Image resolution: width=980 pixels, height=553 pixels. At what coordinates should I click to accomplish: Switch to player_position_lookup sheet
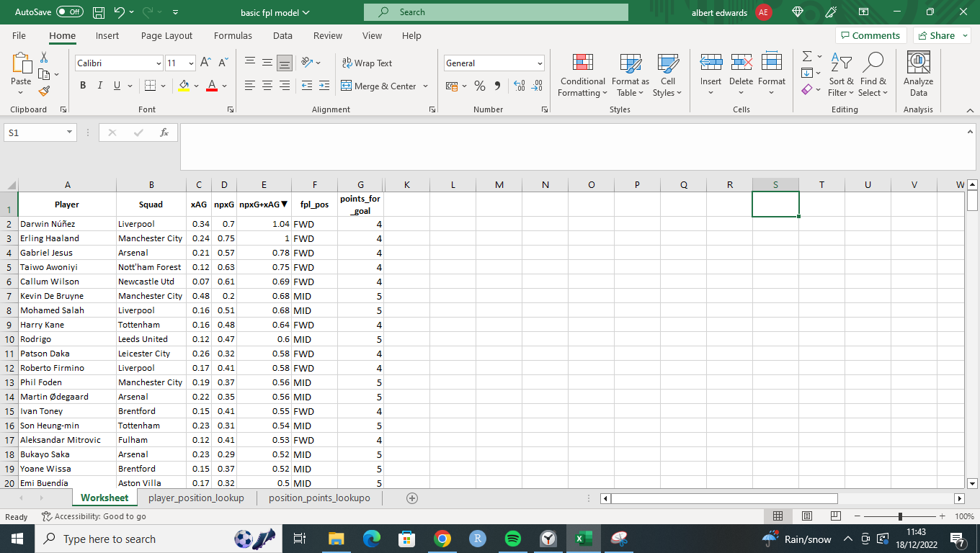[x=196, y=498]
